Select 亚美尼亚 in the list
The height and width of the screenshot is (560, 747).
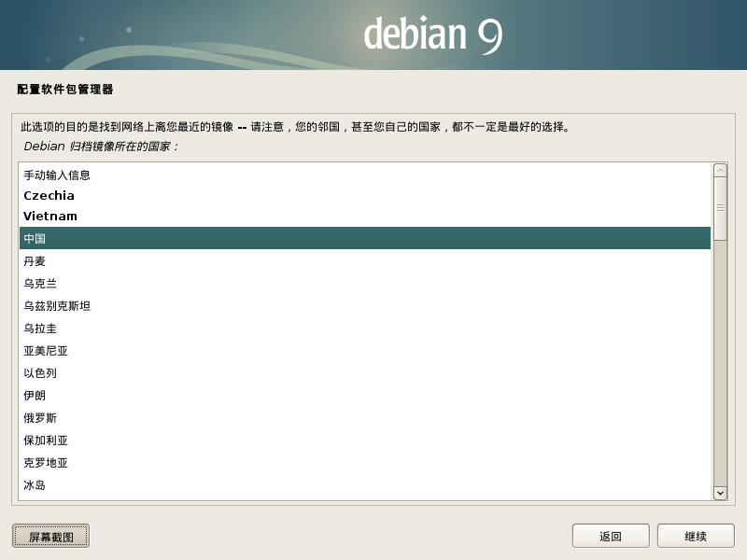[x=365, y=351]
